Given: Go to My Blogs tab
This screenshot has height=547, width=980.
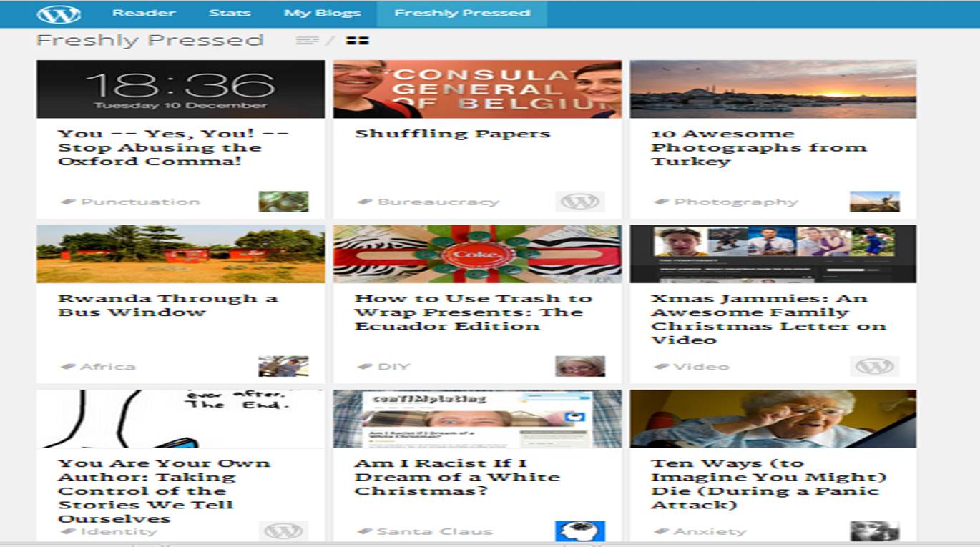Looking at the screenshot, I should click(x=322, y=14).
